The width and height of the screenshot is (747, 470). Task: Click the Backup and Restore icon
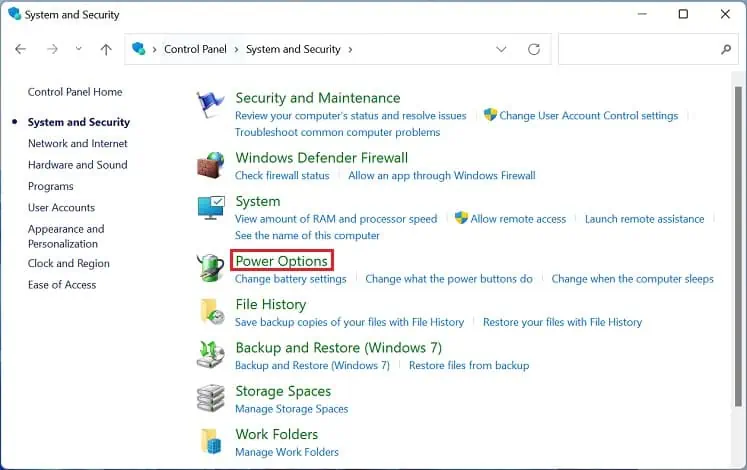211,355
